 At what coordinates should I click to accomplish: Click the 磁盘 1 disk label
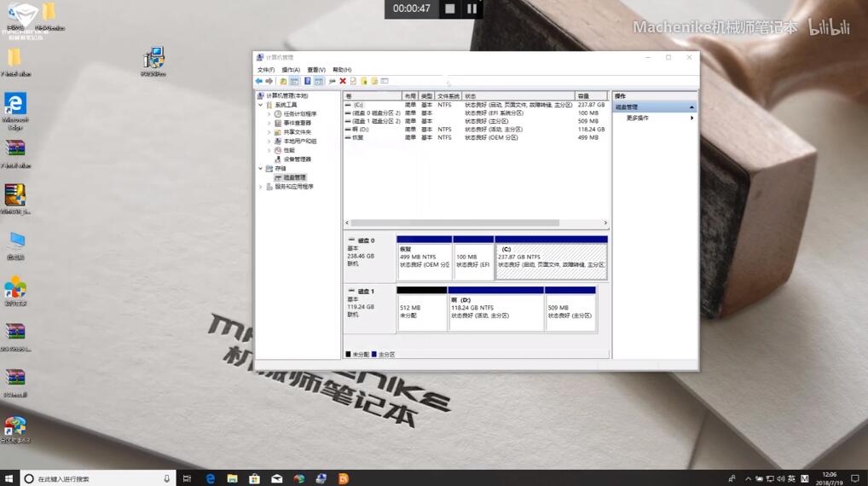click(366, 291)
